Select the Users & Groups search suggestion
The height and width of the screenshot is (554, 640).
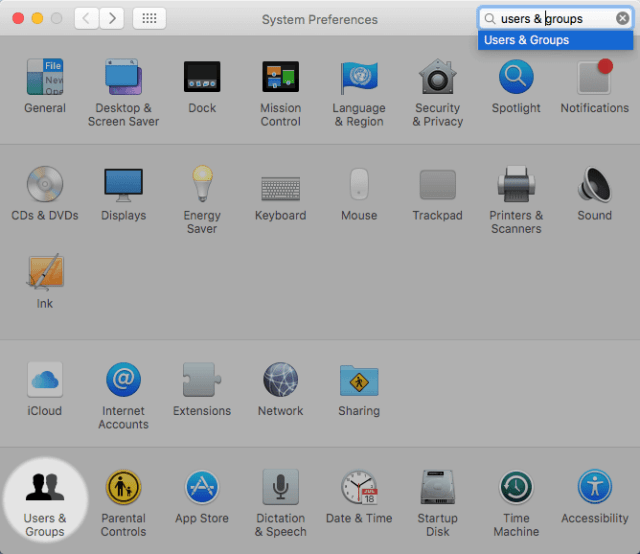click(556, 40)
